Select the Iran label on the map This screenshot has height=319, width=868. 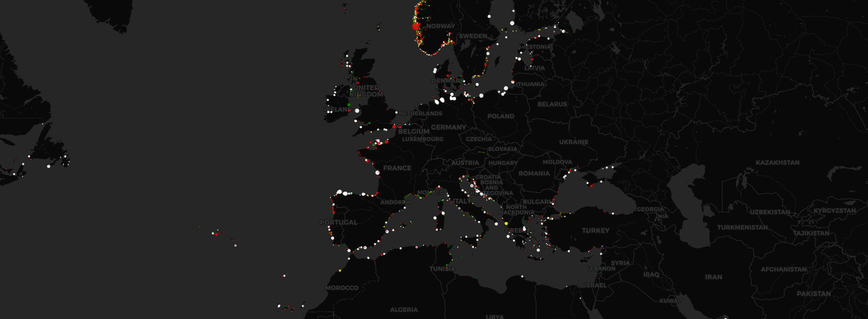[713, 277]
